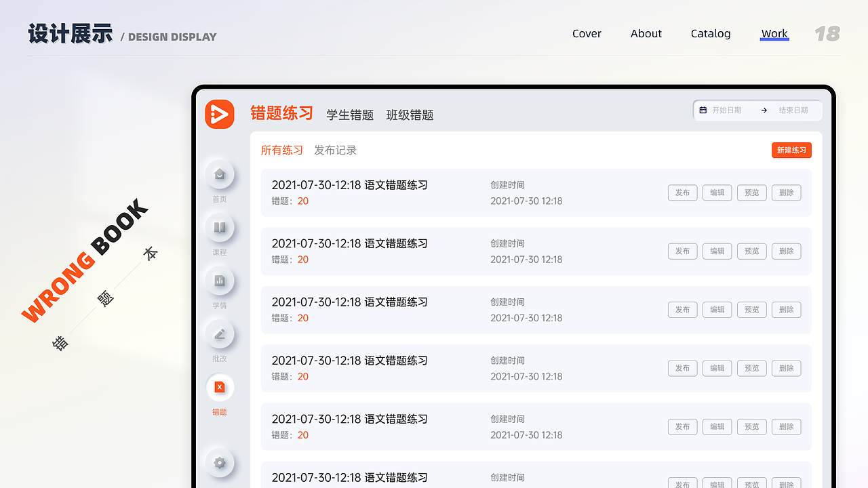The height and width of the screenshot is (488, 868).
Task: Click the 新建练习 button
Action: tap(791, 150)
